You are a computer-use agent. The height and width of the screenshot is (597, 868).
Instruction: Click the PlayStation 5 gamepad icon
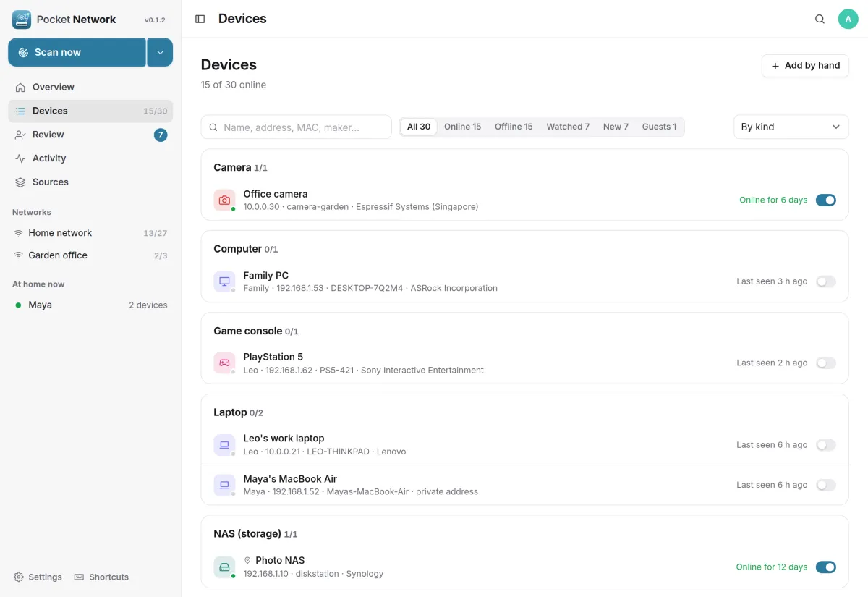pyautogui.click(x=224, y=363)
